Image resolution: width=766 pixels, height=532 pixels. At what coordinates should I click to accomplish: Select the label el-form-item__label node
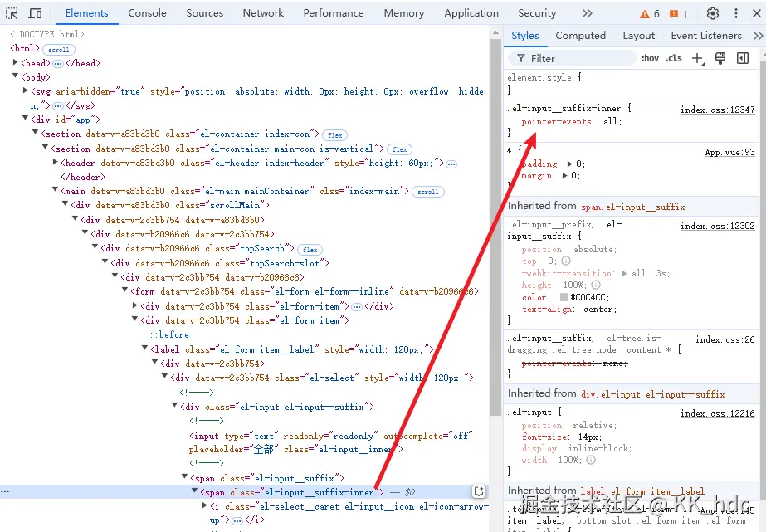point(292,349)
